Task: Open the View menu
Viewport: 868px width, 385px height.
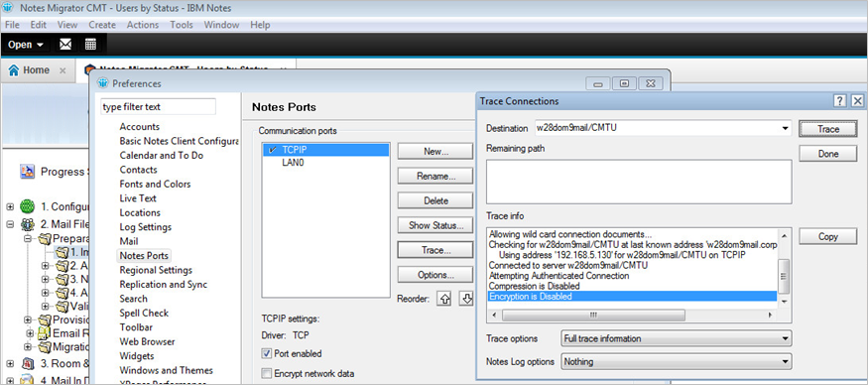Action: coord(67,25)
